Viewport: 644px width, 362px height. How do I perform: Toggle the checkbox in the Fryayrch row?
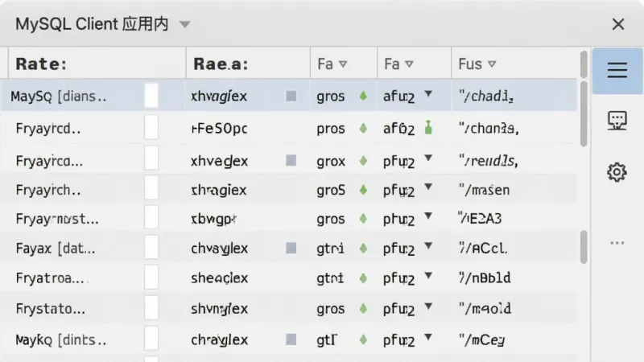tap(151, 188)
